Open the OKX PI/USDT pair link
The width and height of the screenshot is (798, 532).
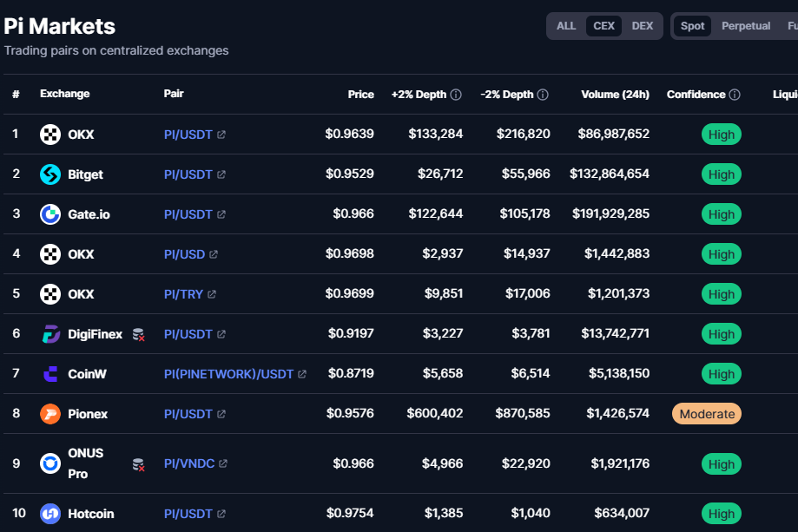pos(188,135)
